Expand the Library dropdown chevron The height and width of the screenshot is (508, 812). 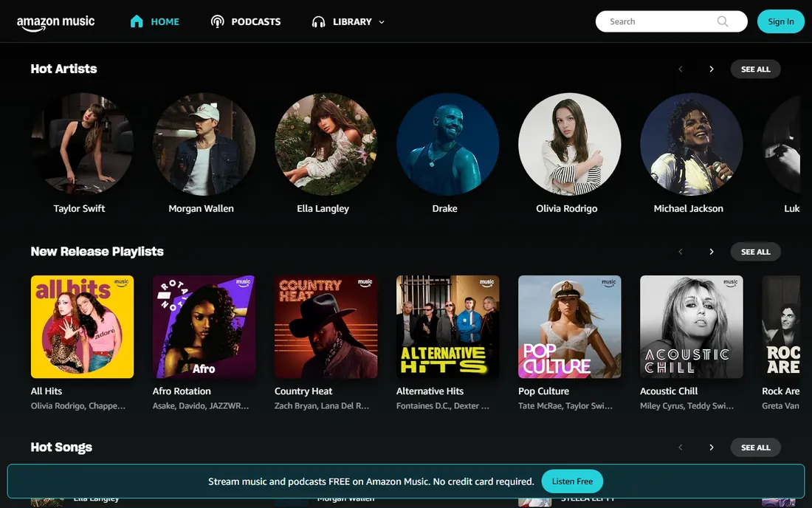(382, 21)
